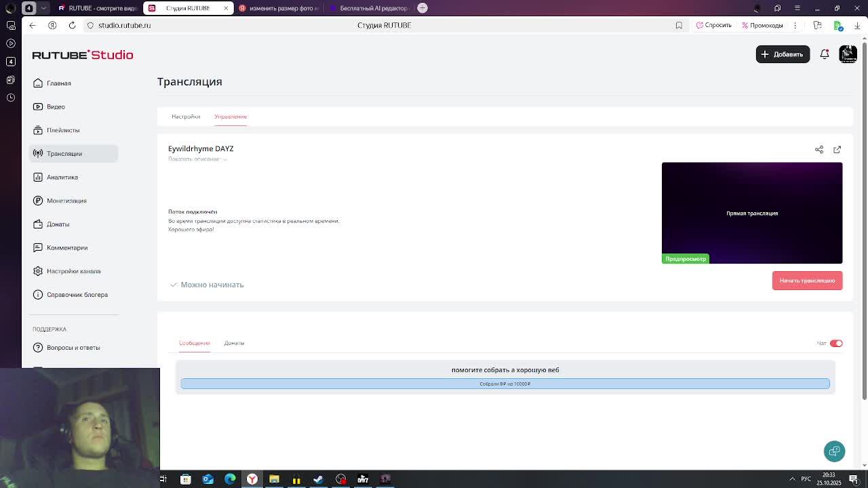Open the Сообщения chat tab

coord(195,343)
